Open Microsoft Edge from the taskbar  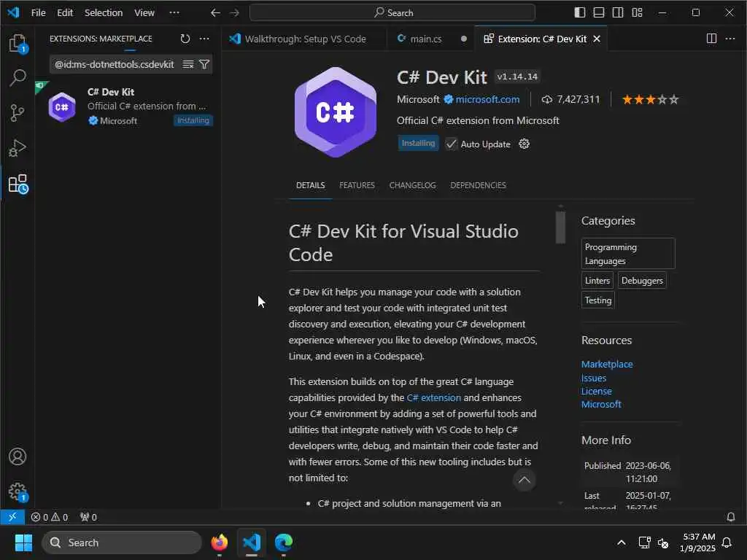click(284, 542)
